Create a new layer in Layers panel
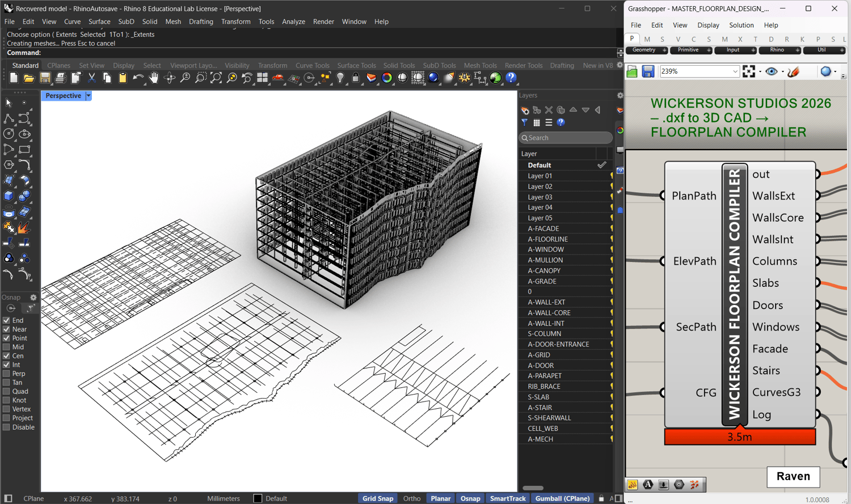 (x=525, y=110)
